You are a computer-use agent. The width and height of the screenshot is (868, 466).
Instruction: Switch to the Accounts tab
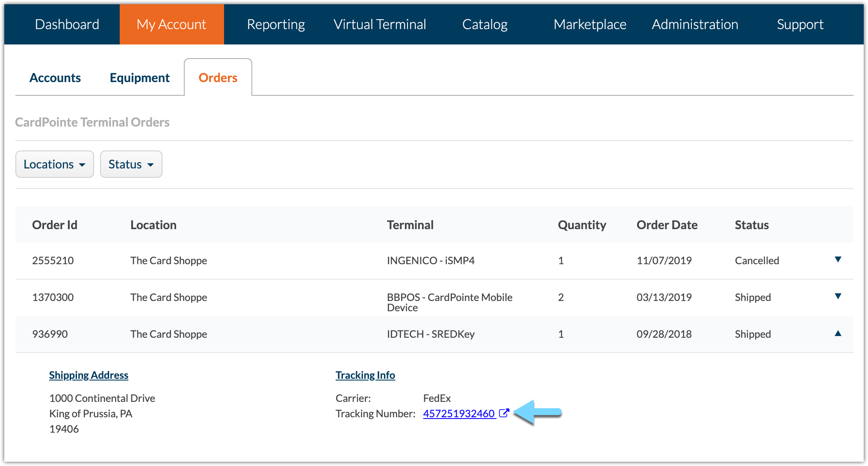click(x=55, y=78)
